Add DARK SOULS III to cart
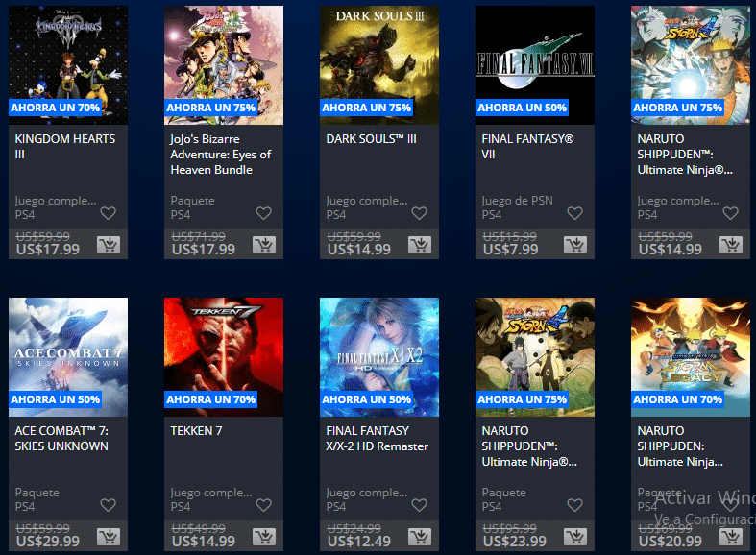The width and height of the screenshot is (756, 555). click(420, 245)
